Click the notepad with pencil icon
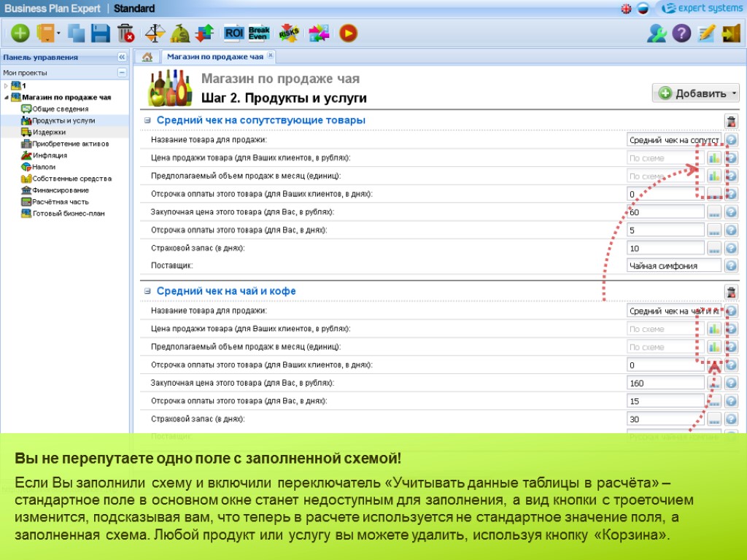 [706, 34]
